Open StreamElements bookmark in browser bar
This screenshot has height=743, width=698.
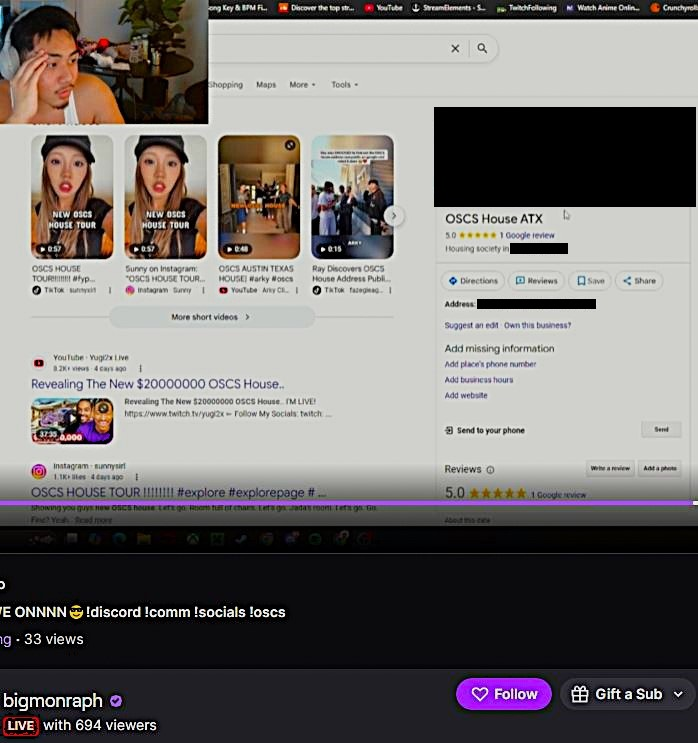(x=449, y=8)
